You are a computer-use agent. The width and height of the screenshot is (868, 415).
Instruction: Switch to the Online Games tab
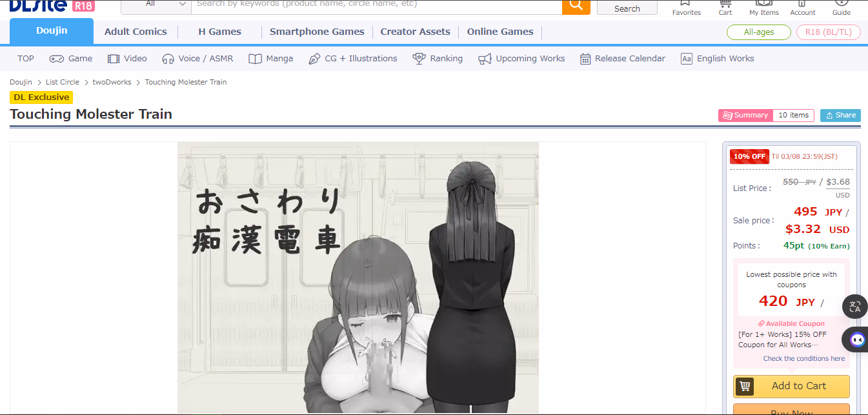point(500,32)
